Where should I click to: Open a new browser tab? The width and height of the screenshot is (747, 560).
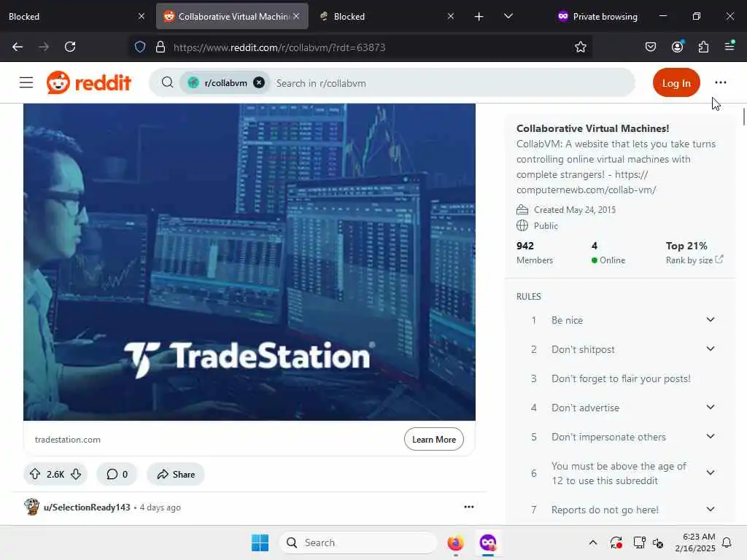tap(479, 16)
